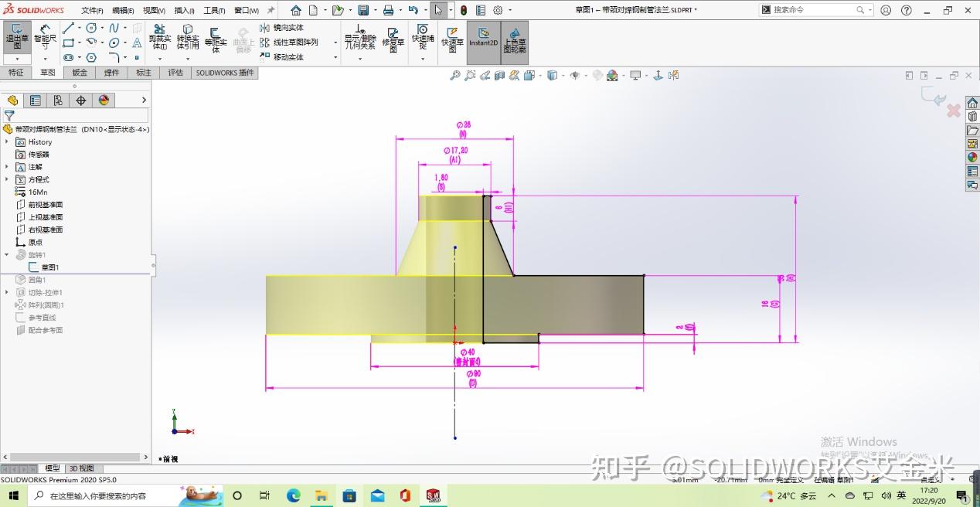The image size is (980, 507).
Task: Click Linear Sketch Pattern (线性草图阵列)
Action: coord(289,43)
